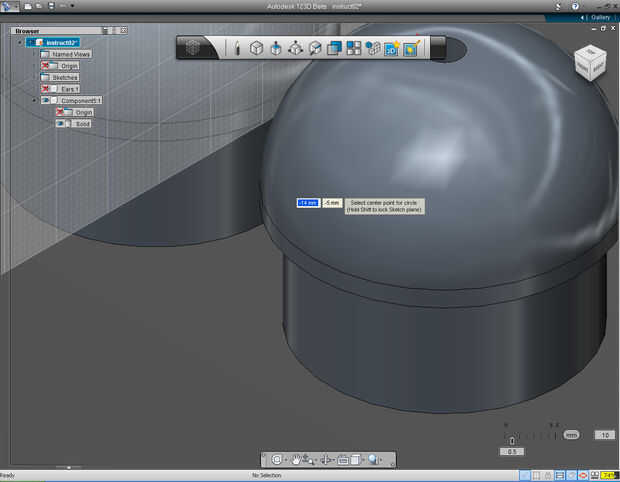This screenshot has width=620, height=482.
Task: Click the save disk icon in title bar
Action: 51,6
